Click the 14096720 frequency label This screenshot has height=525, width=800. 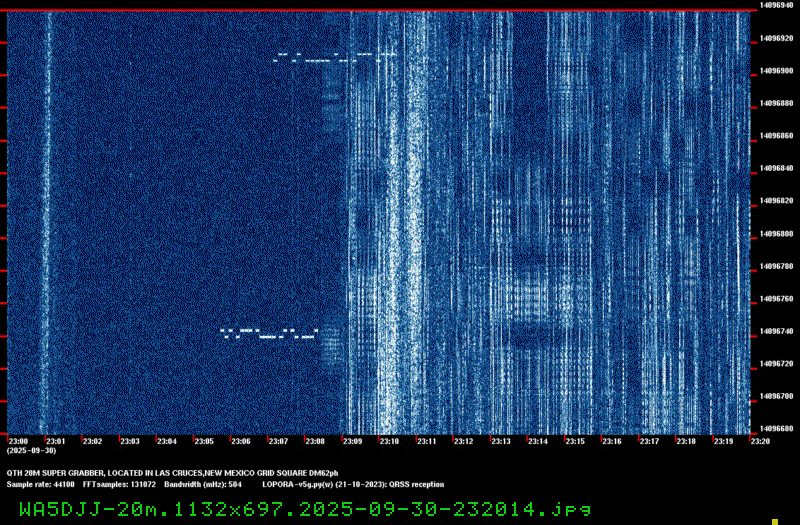click(x=776, y=364)
